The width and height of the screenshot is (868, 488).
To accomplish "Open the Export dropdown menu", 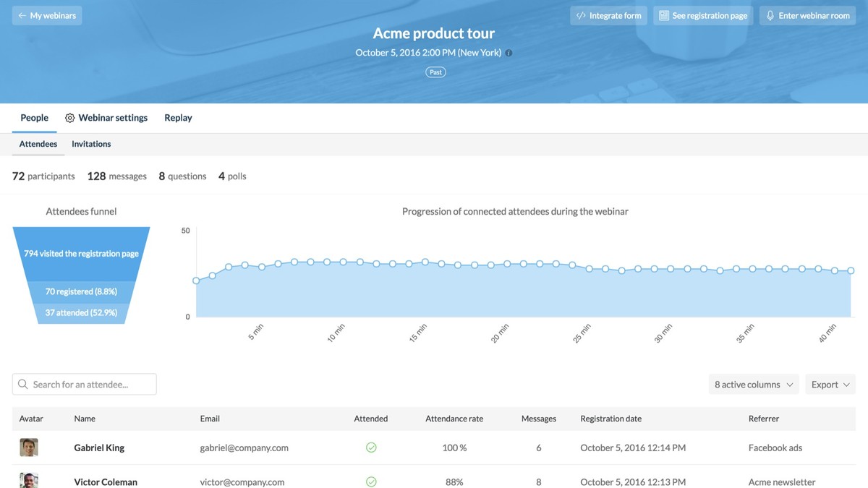I will (x=830, y=385).
